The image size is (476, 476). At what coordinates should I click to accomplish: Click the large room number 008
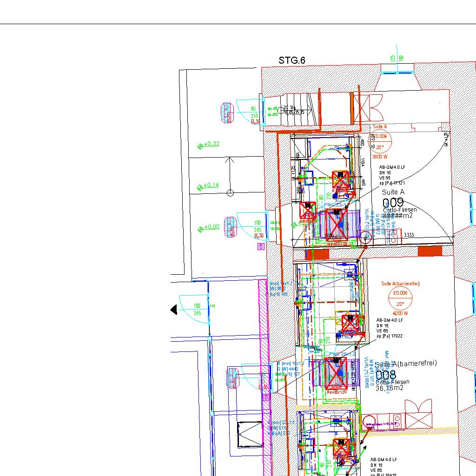tap(385, 375)
